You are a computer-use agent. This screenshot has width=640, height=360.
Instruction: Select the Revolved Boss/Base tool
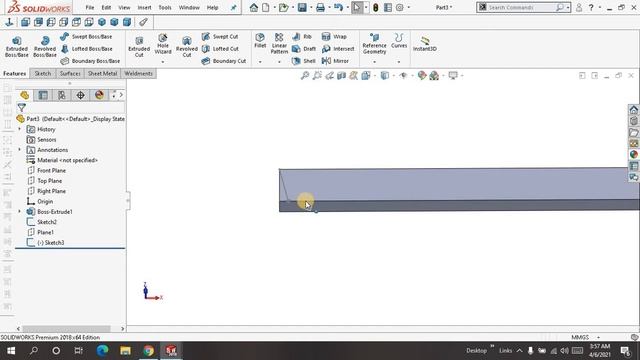[45, 46]
